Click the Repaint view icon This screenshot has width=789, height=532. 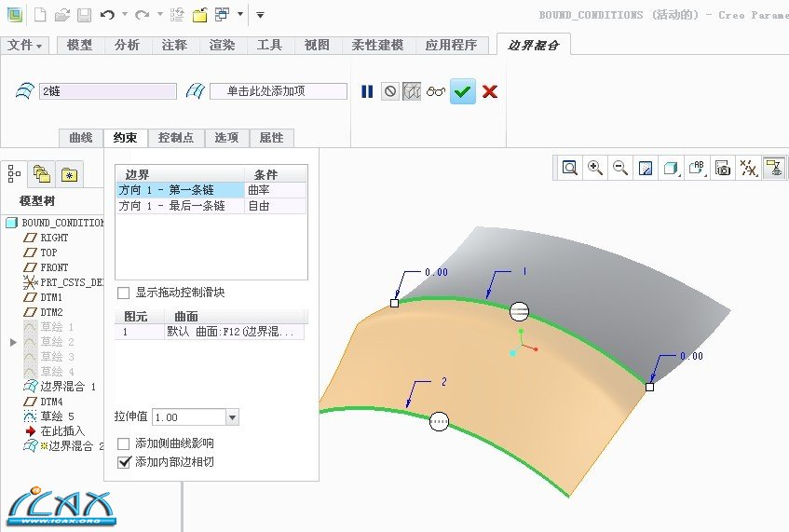pyautogui.click(x=646, y=168)
